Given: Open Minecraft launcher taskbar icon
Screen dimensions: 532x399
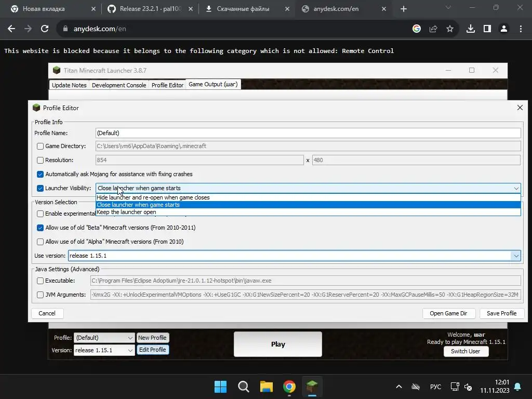Looking at the screenshot, I should coord(312,387).
